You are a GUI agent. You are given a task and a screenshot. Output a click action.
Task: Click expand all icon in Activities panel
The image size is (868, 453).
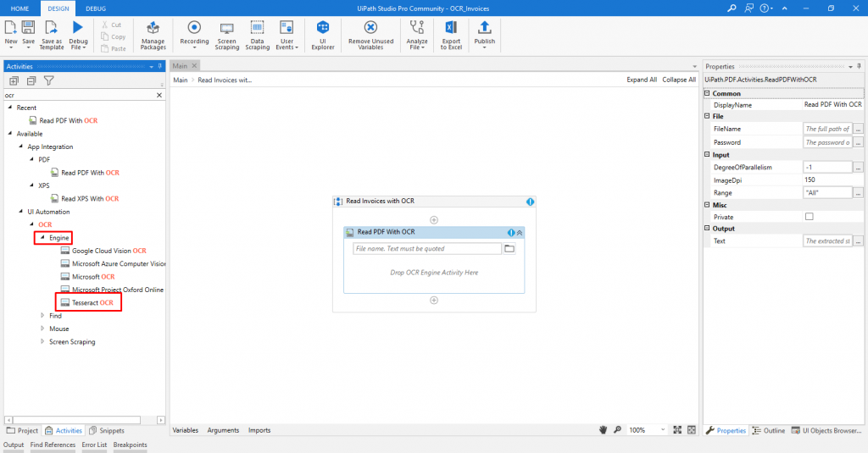point(14,80)
